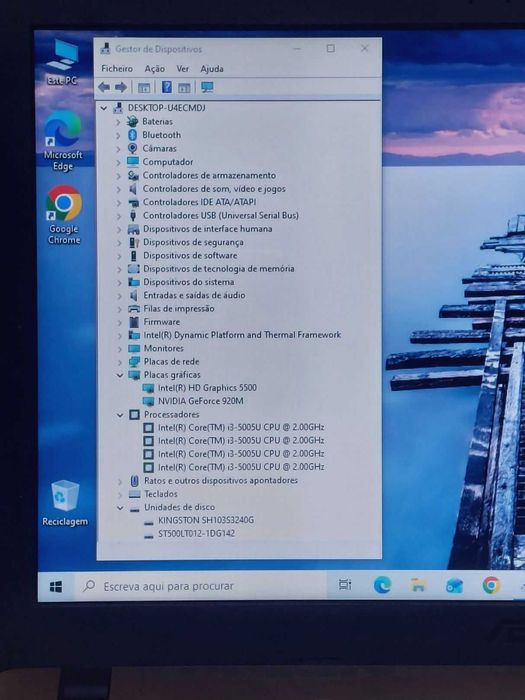Select KINGSTON SH103S3240G disk drive

[206, 520]
